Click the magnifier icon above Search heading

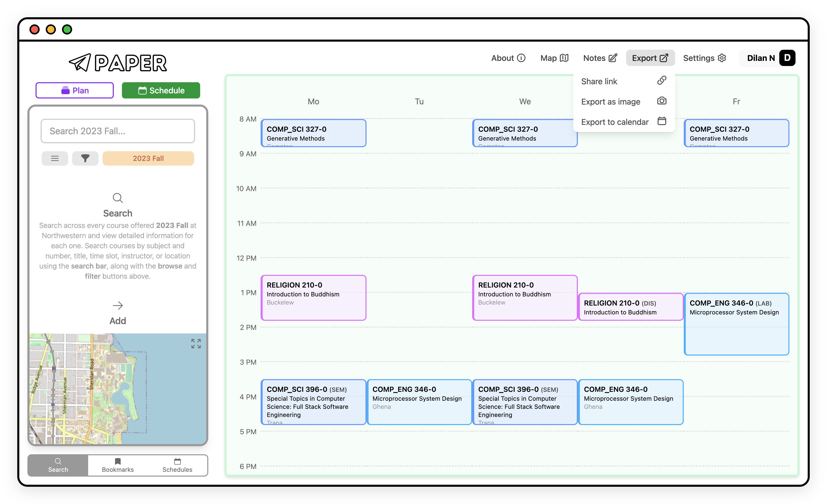pos(117,198)
